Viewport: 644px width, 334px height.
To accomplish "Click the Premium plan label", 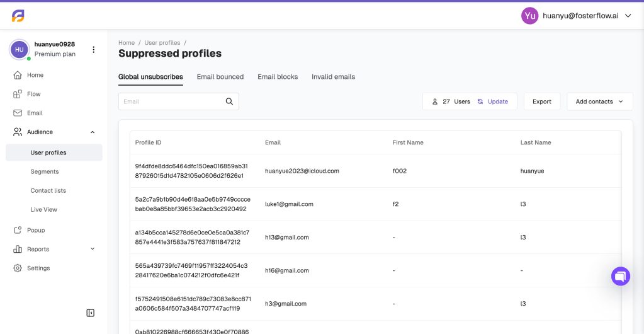I will [55, 54].
